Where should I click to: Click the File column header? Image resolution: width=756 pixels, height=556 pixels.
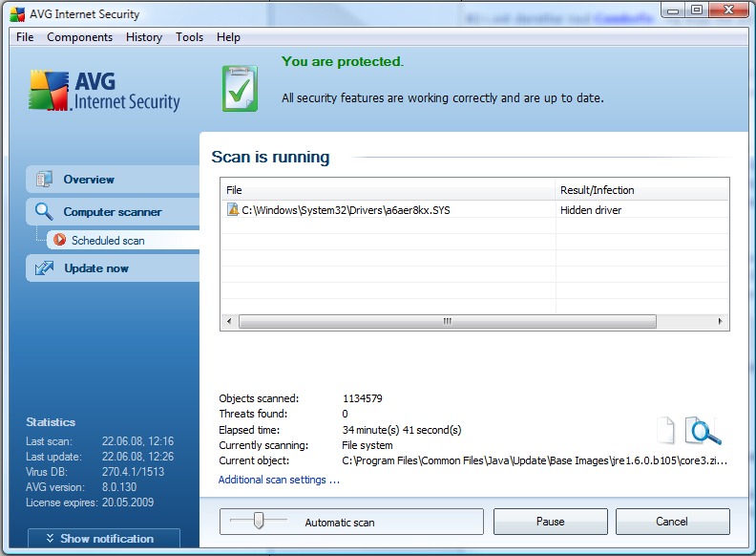[388, 190]
